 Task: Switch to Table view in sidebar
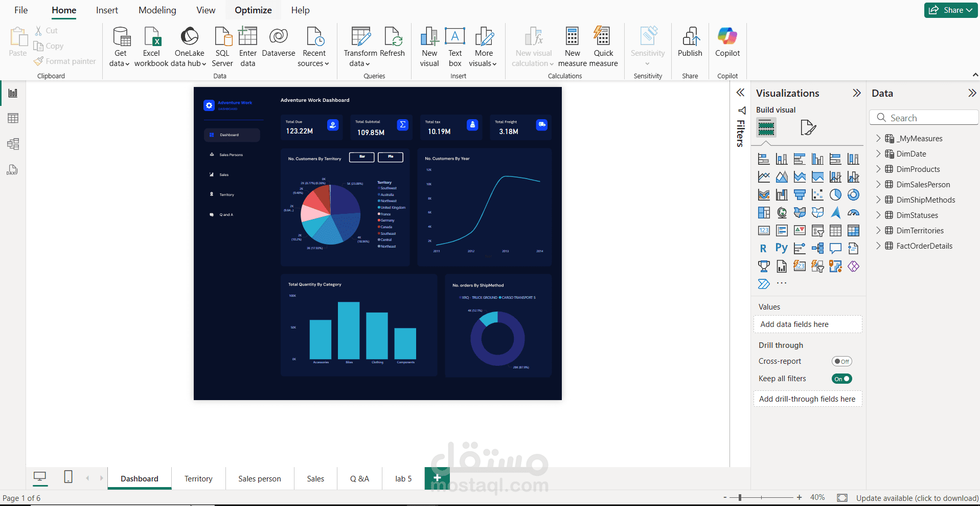pyautogui.click(x=13, y=118)
